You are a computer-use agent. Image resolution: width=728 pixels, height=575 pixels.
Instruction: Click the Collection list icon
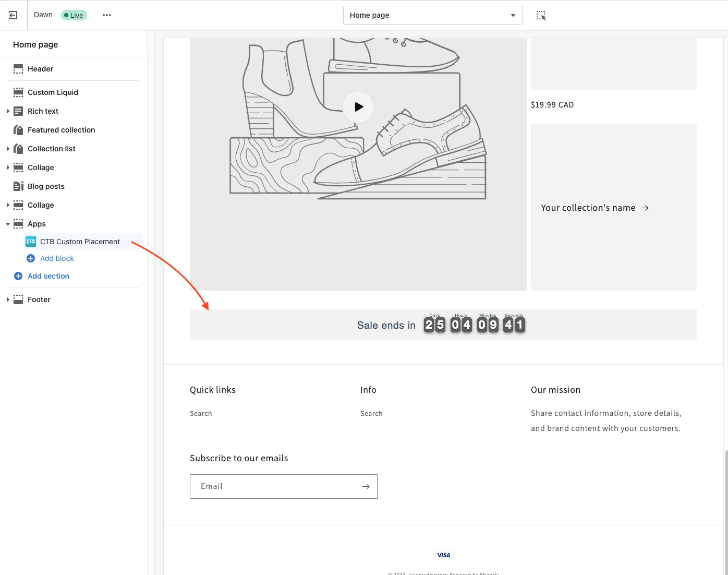tap(18, 149)
